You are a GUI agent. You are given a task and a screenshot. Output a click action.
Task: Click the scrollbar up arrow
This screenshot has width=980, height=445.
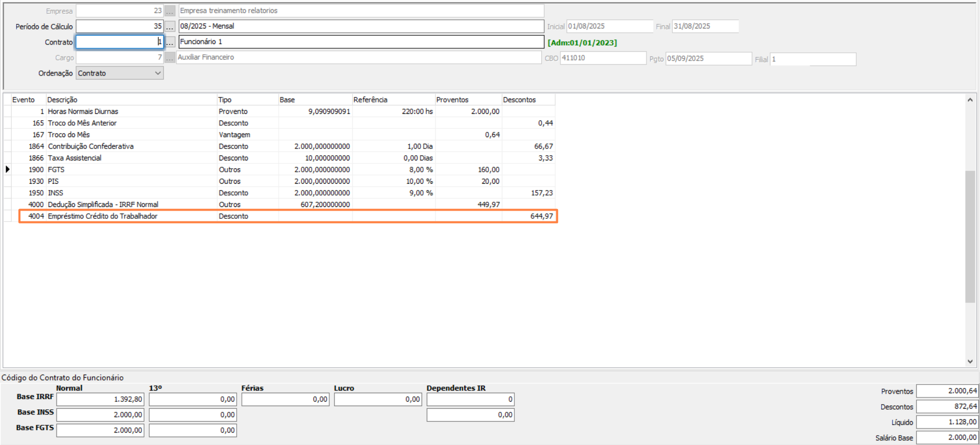(x=970, y=100)
